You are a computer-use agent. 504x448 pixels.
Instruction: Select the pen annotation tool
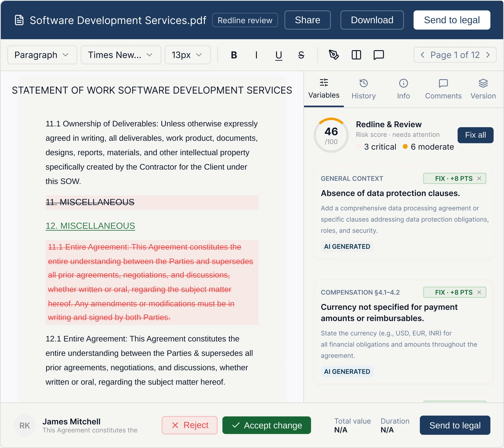[334, 55]
